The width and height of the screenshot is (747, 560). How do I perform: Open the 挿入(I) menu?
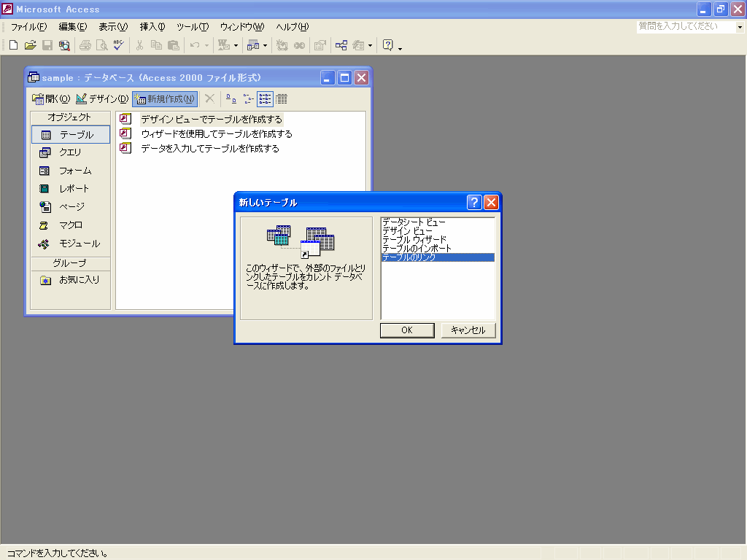152,27
